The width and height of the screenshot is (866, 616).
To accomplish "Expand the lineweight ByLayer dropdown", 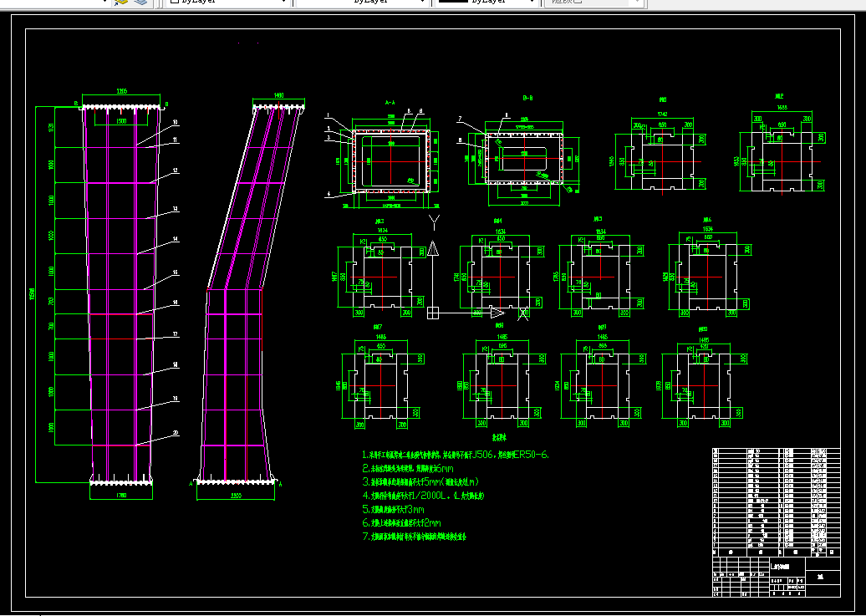I will (486, 2).
